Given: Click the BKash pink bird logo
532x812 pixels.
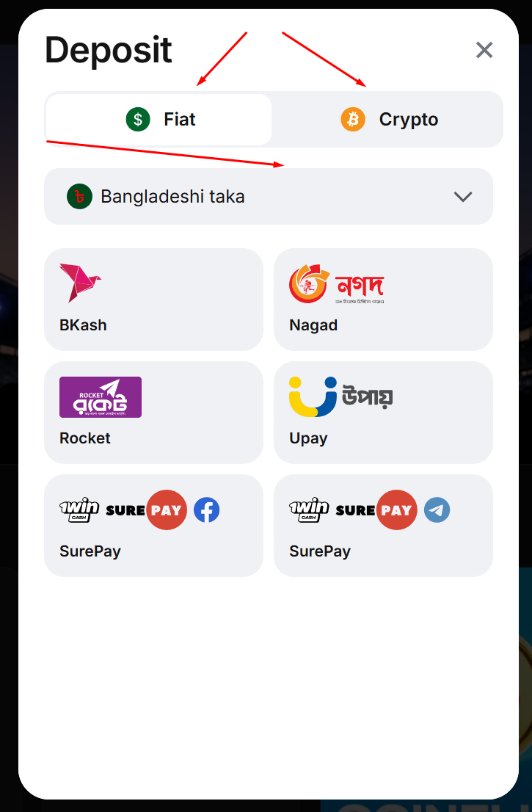Looking at the screenshot, I should (x=80, y=283).
